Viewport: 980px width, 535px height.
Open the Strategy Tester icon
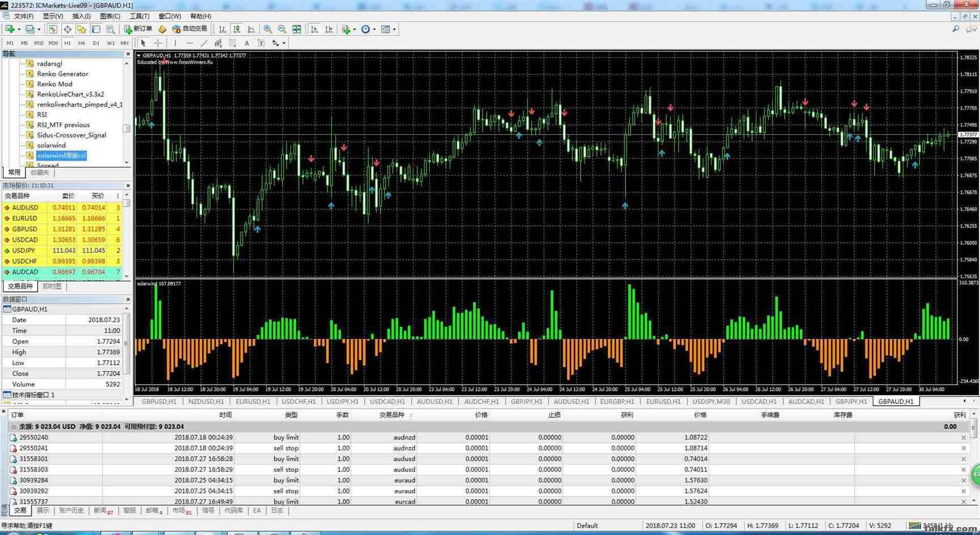pos(111,29)
